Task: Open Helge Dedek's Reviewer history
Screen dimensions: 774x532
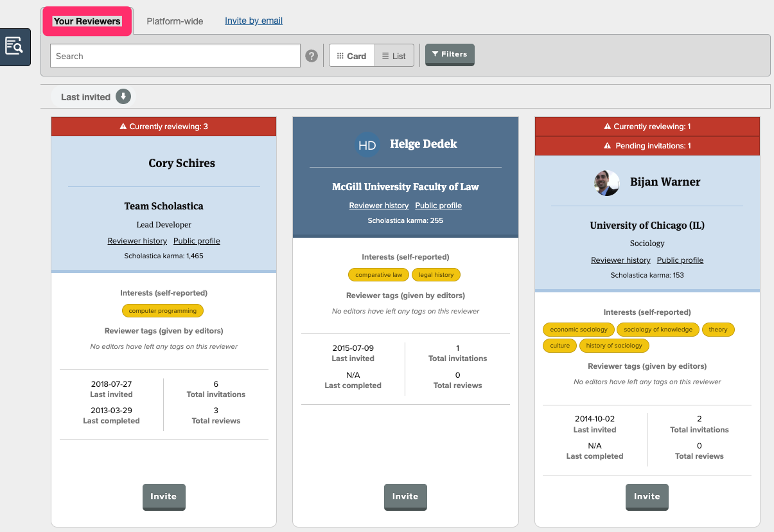Action: click(x=379, y=206)
